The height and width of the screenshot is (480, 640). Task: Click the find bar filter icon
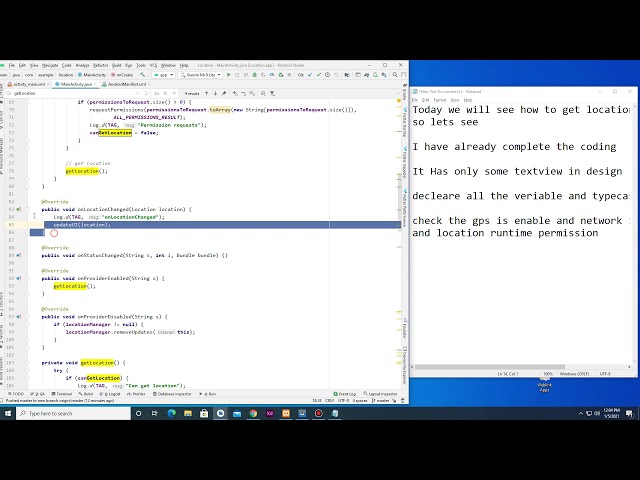pyautogui.click(x=273, y=93)
